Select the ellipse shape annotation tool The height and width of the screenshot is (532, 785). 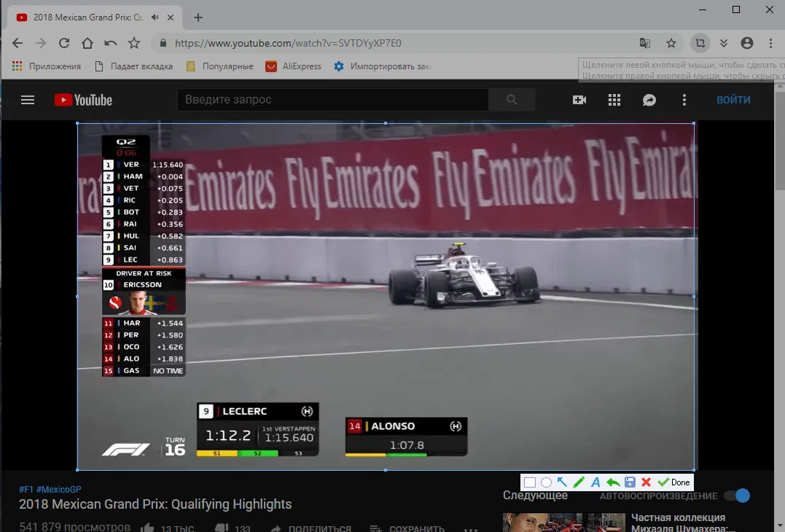point(546,482)
